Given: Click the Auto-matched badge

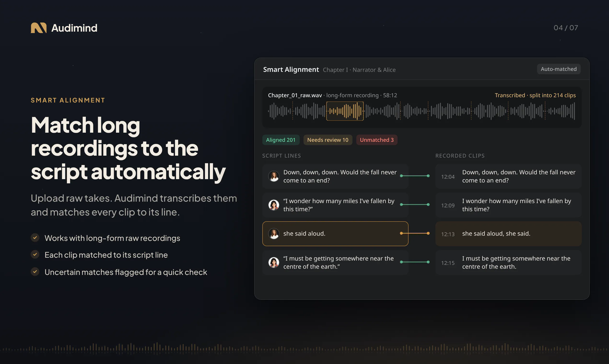Looking at the screenshot, I should pyautogui.click(x=559, y=69).
